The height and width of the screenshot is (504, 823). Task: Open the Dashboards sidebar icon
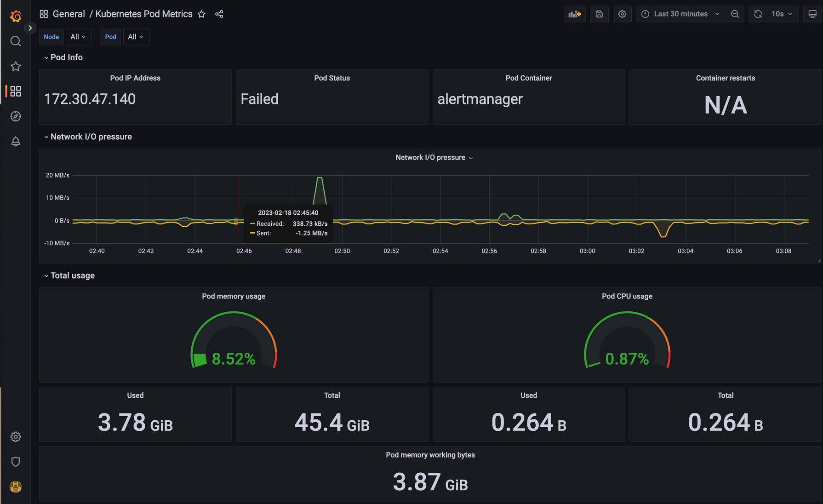(16, 91)
